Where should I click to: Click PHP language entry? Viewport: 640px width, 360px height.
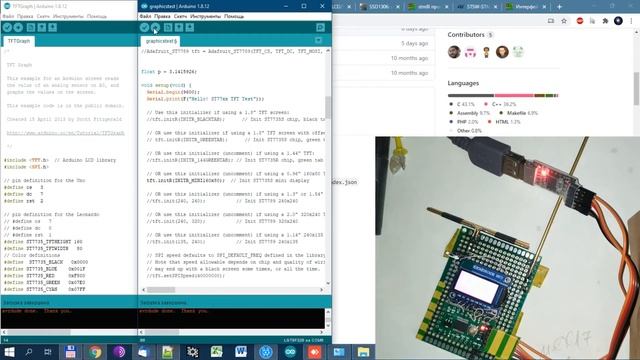[464, 122]
